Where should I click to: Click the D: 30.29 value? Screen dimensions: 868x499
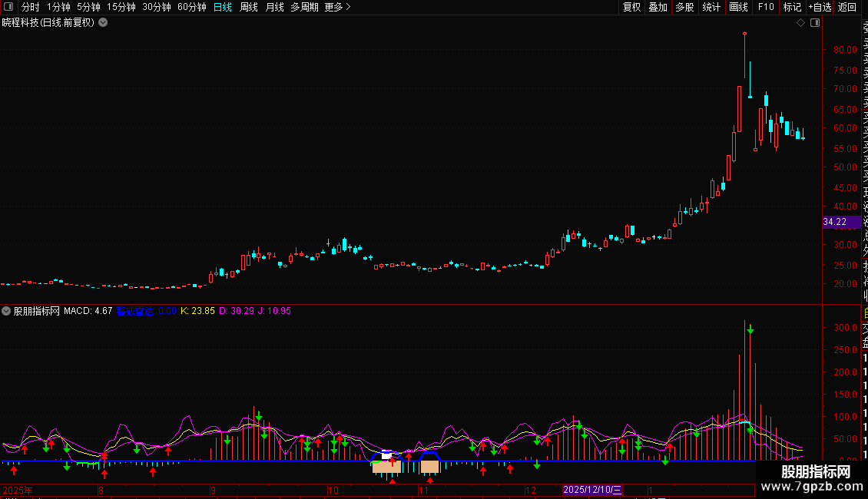237,311
